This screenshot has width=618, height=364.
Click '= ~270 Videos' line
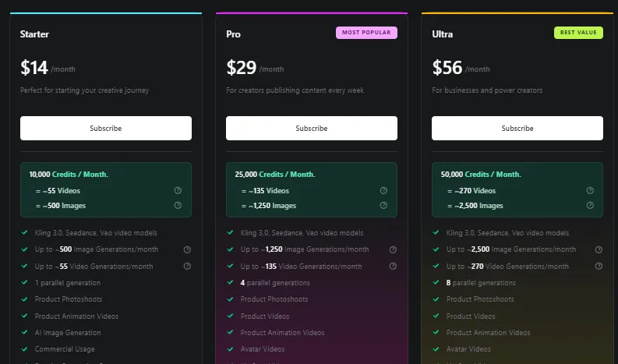[x=471, y=191]
